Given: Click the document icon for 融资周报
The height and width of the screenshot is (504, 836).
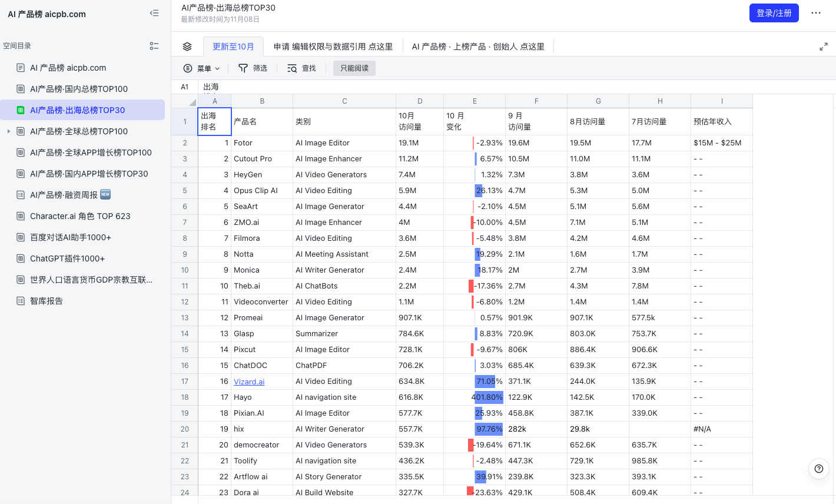Looking at the screenshot, I should coord(21,195).
